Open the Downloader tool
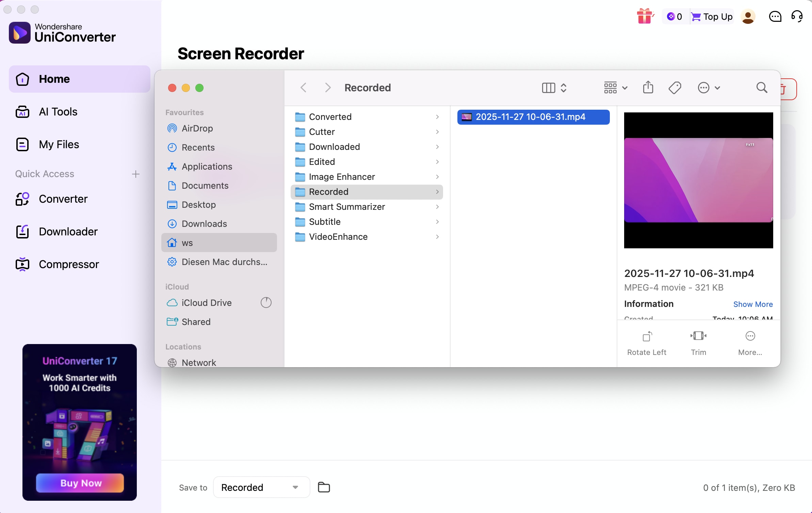 pyautogui.click(x=69, y=231)
